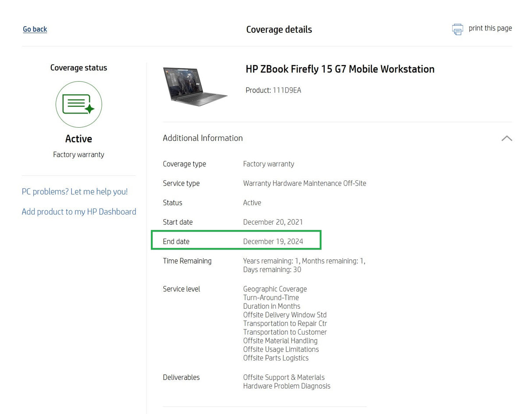Image resolution: width=532 pixels, height=414 pixels.
Task: Click 'Days remaining: 30' text
Action: [272, 270]
